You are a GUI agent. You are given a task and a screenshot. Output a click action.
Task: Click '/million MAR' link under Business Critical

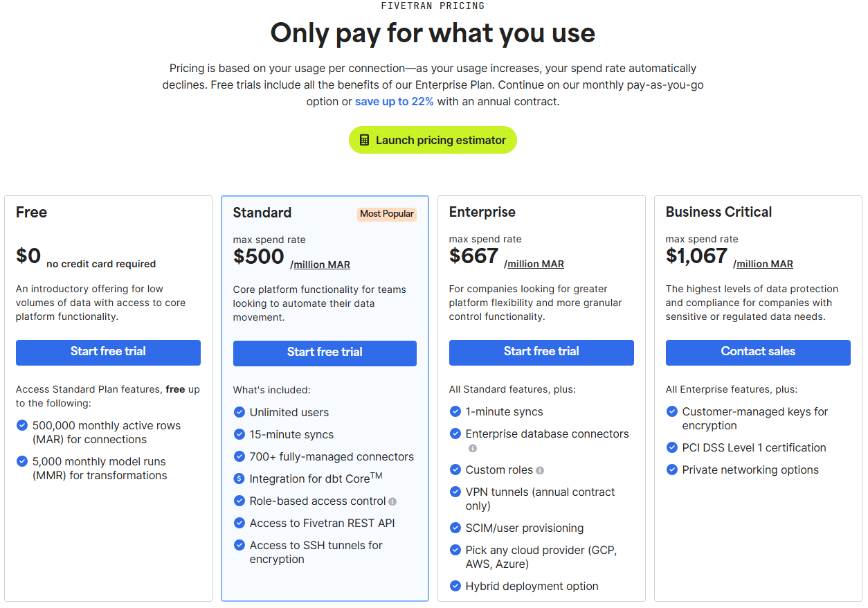(763, 264)
